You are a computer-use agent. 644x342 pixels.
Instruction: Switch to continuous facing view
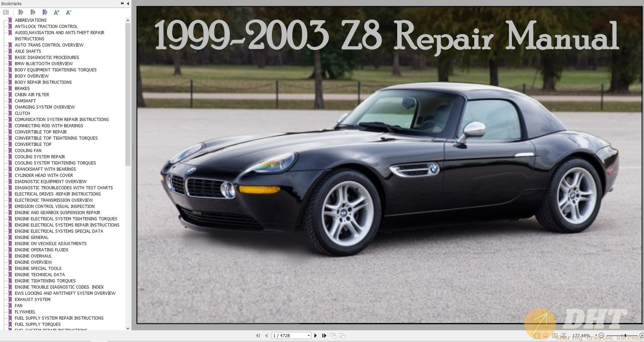tap(564, 335)
